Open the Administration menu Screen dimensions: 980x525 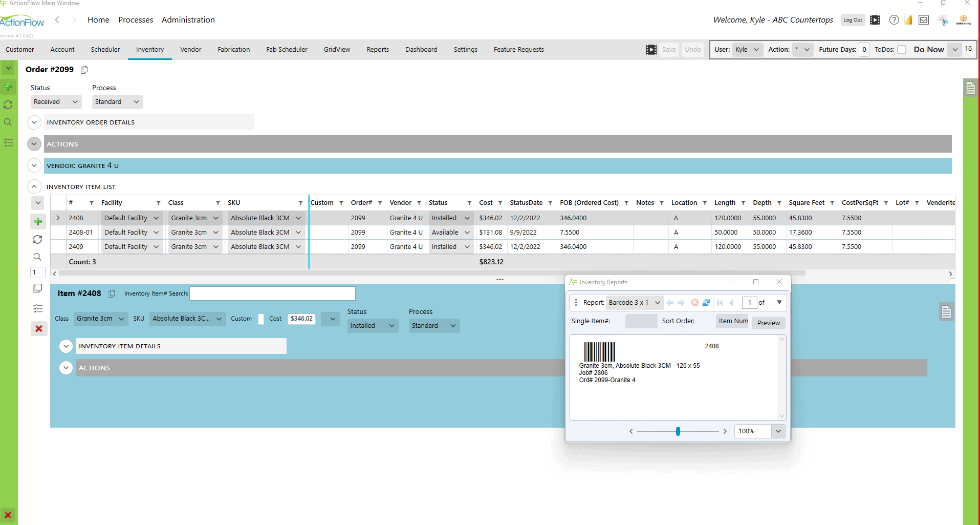pyautogui.click(x=188, y=20)
